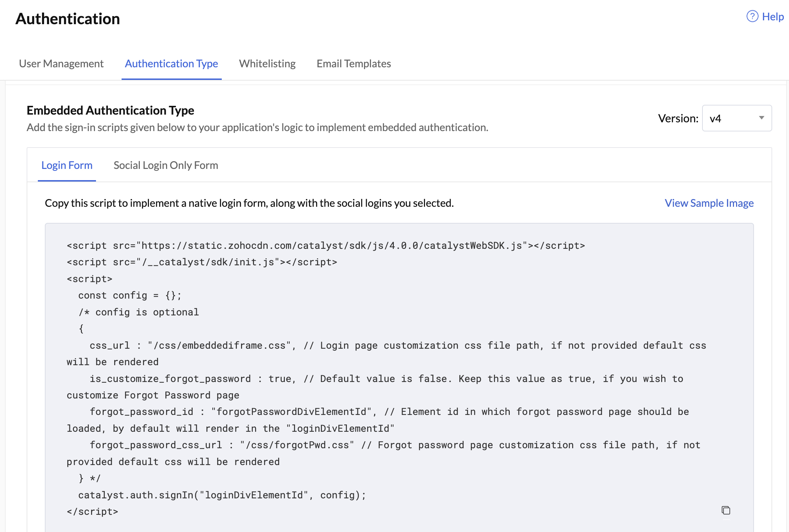Select a different version from the Version combo box
Viewport: 789px width, 532px height.
pos(736,118)
